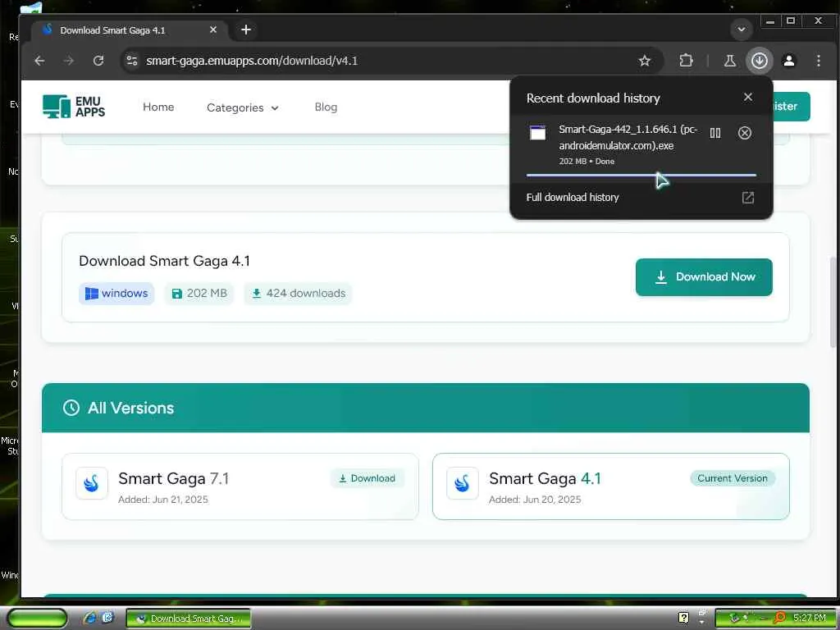
Task: Open Full download history
Action: click(x=572, y=197)
